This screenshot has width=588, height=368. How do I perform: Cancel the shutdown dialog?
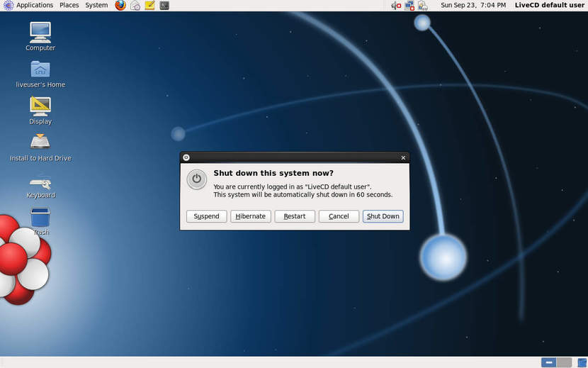339,216
